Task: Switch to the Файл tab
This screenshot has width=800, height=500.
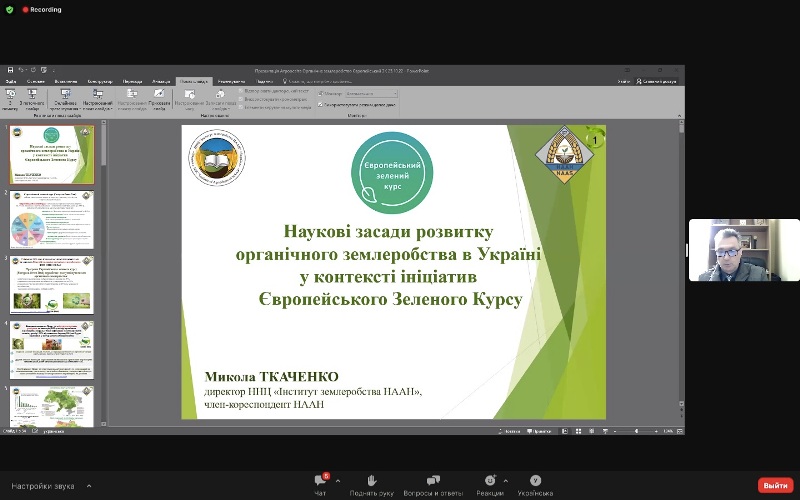Action: [11, 81]
